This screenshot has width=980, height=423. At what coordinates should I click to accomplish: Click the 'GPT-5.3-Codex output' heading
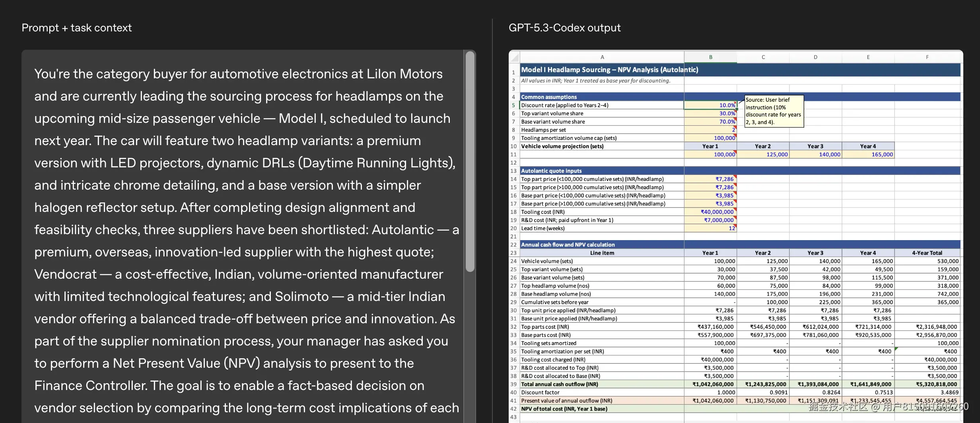[x=564, y=28]
